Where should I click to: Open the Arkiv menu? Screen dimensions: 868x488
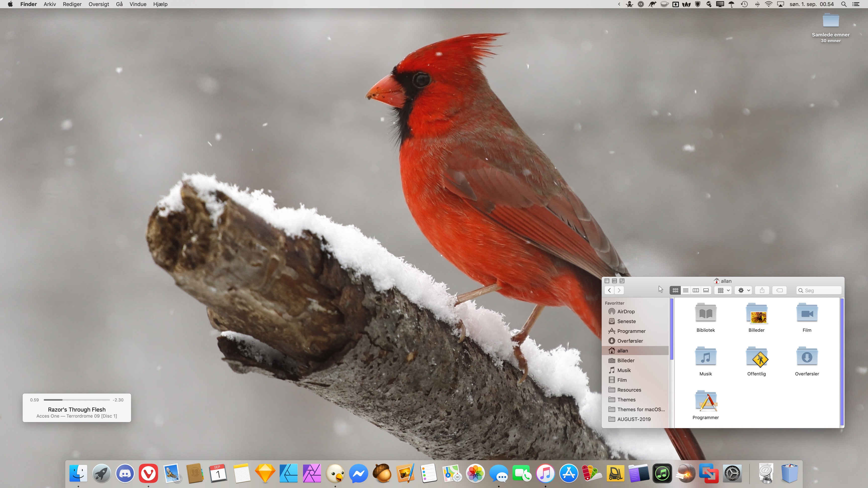49,4
